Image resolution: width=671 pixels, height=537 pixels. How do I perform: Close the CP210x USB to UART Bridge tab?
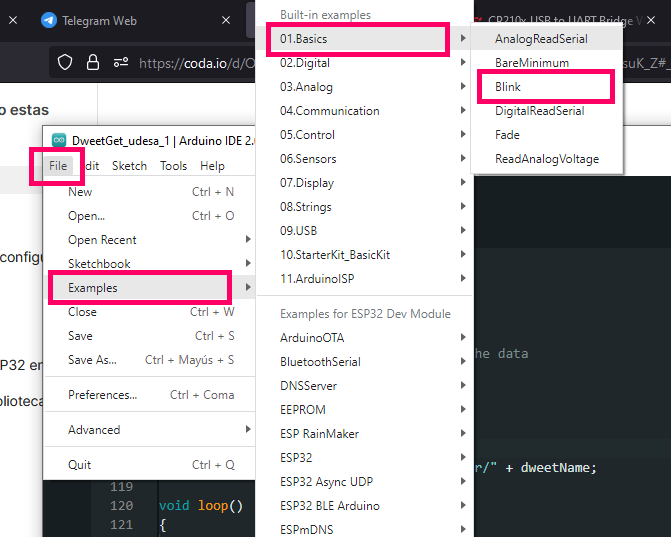click(651, 20)
